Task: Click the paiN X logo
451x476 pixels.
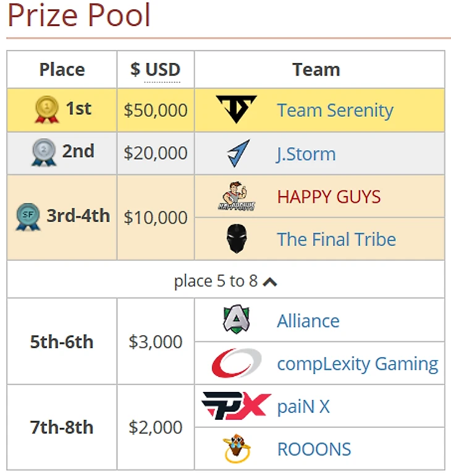Action: coord(236,406)
